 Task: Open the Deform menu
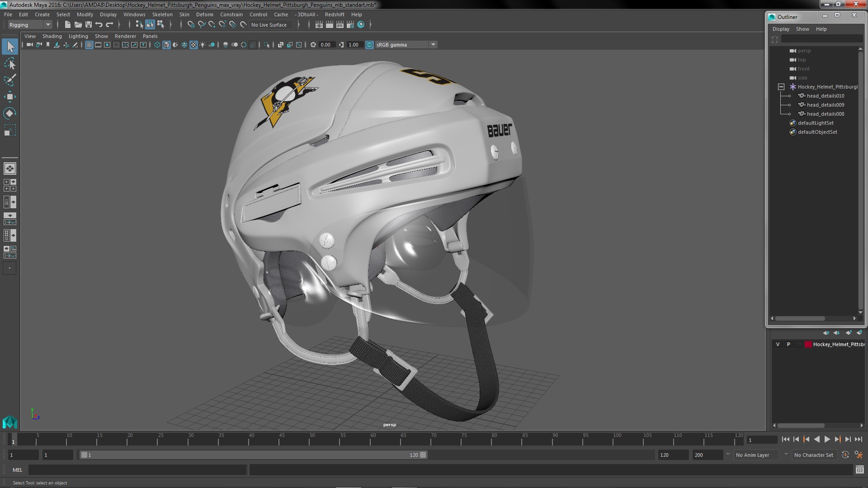(x=204, y=14)
